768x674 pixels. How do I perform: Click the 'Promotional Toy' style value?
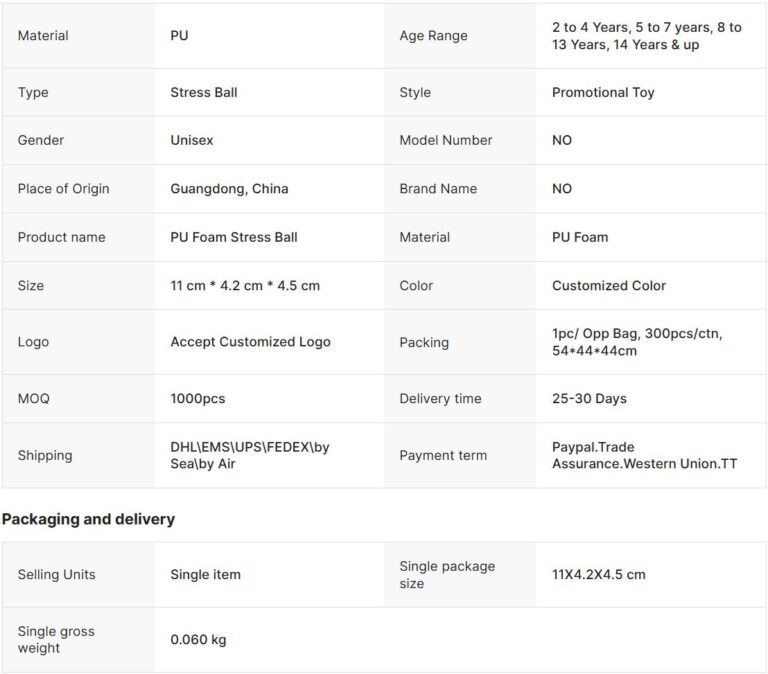point(603,92)
